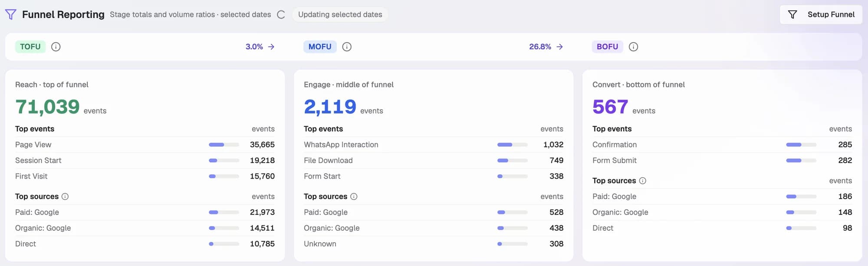Viewport: 868px width, 266px height.
Task: Click the arrow next to 3.0% ratio
Action: click(271, 47)
